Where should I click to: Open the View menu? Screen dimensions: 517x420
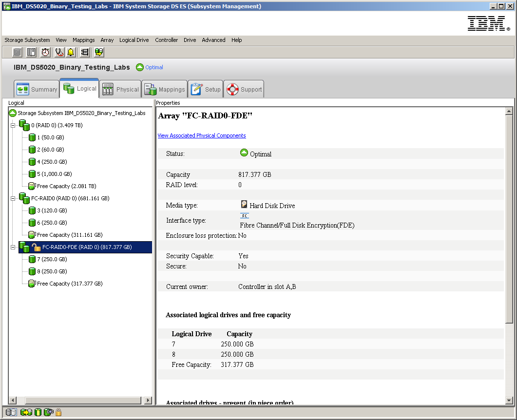(61, 40)
